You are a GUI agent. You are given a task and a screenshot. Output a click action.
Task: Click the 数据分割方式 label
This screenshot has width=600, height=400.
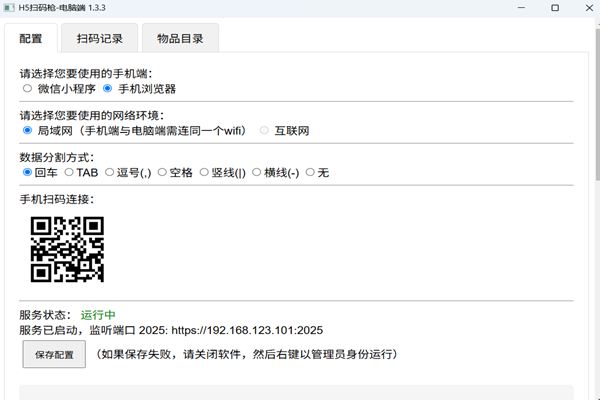pos(57,157)
